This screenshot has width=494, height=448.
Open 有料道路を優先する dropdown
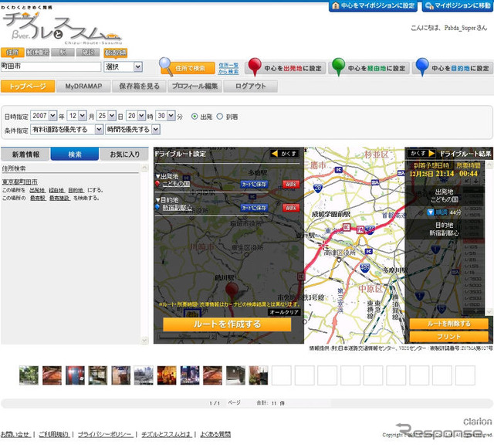[67, 129]
